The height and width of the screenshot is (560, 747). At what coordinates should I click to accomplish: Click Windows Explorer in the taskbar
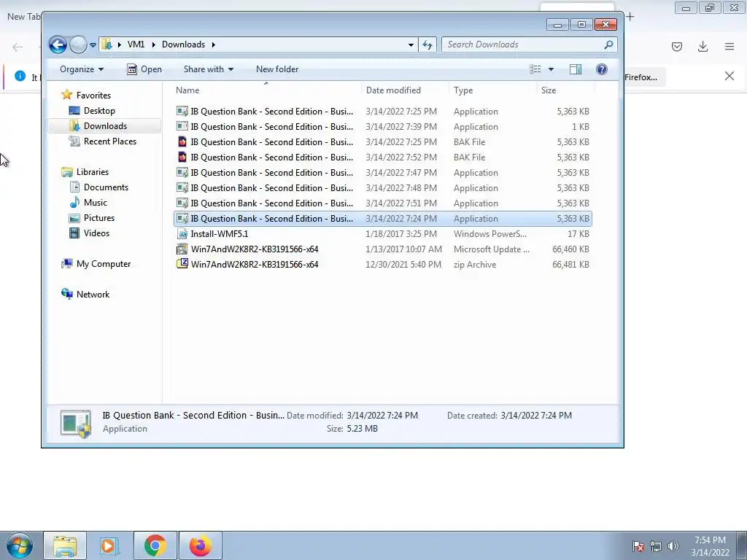65,545
